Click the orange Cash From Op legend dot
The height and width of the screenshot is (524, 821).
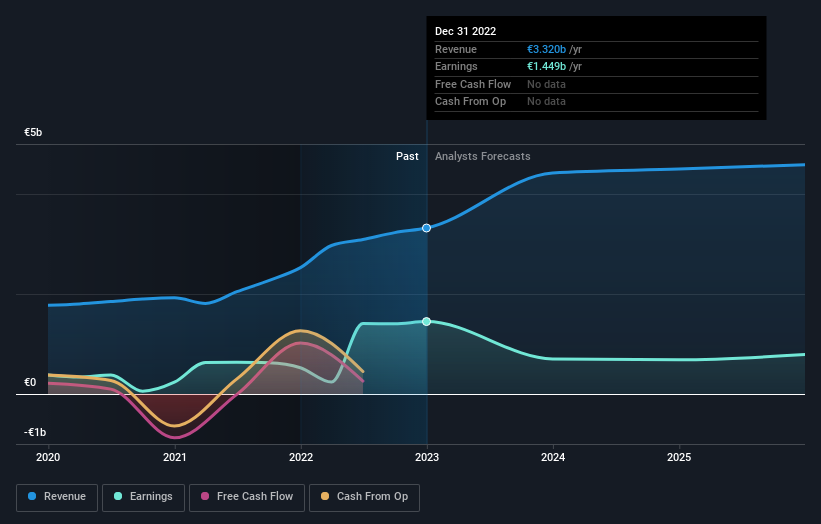[x=325, y=496]
